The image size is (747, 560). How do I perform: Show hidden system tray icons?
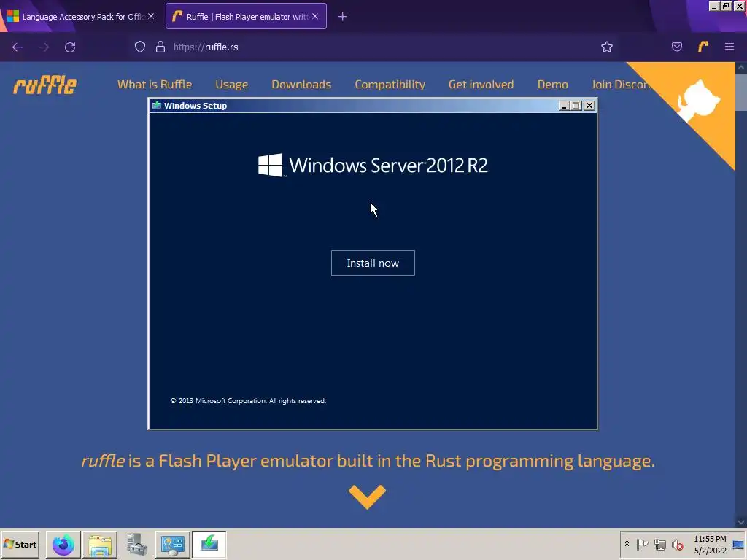coord(627,544)
